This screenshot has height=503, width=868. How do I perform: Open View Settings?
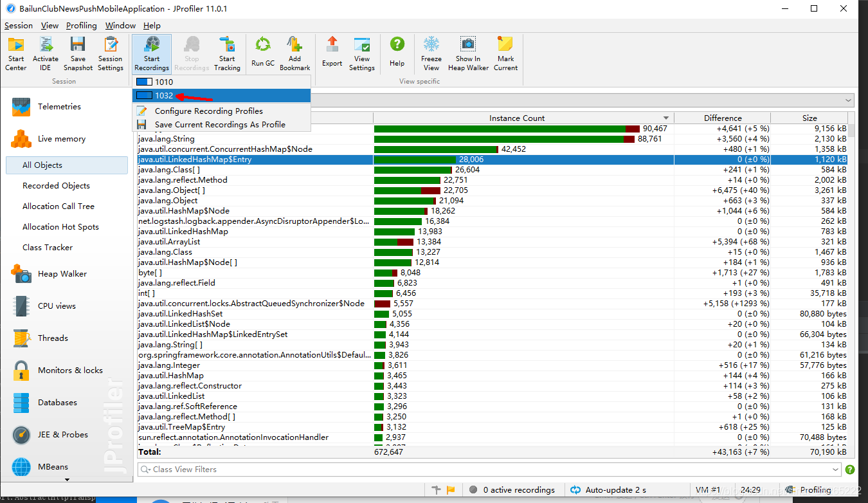pos(362,53)
